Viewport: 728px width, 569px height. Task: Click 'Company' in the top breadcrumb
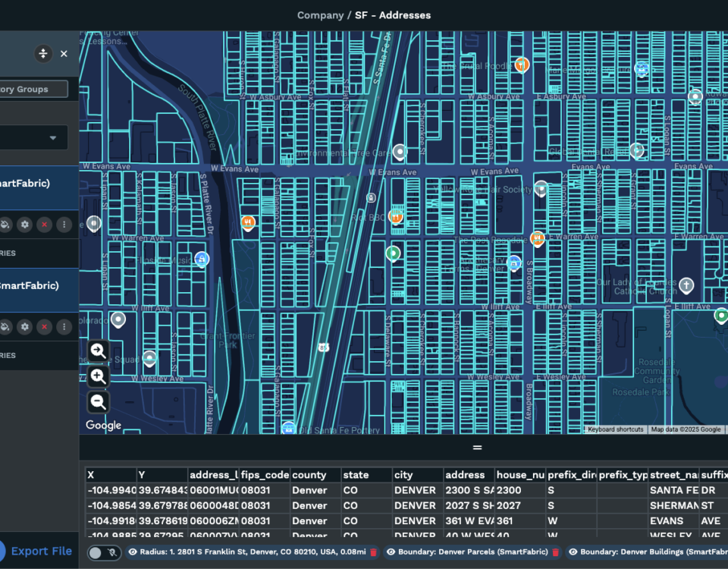coord(319,14)
